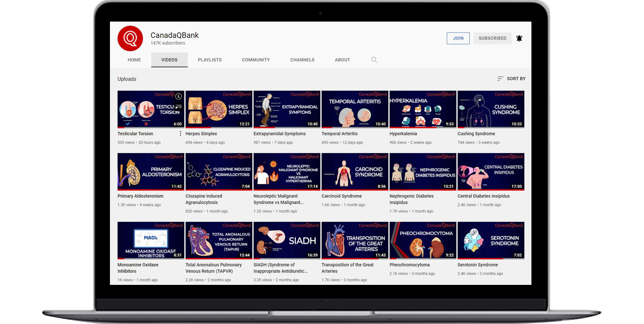Click the Testicular Torsion title link
The width and height of the screenshot is (644, 324).
pyautogui.click(x=135, y=134)
